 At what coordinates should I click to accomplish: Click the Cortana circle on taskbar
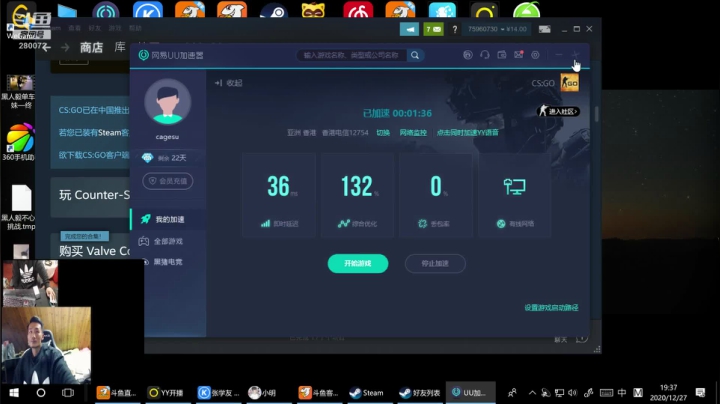pyautogui.click(x=41, y=393)
